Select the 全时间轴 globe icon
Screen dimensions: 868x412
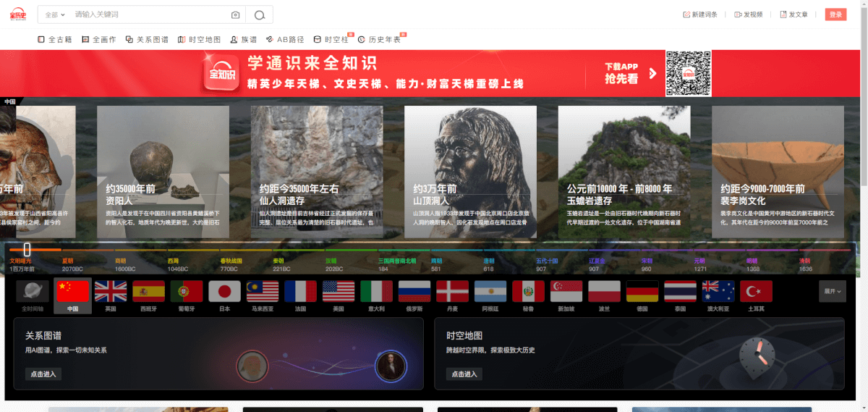click(x=33, y=291)
